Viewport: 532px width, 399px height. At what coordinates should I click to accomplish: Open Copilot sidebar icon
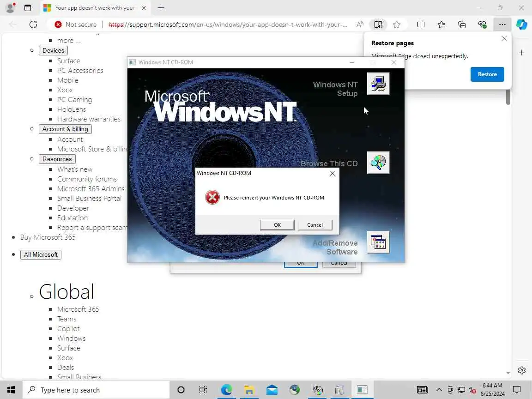pyautogui.click(x=522, y=24)
